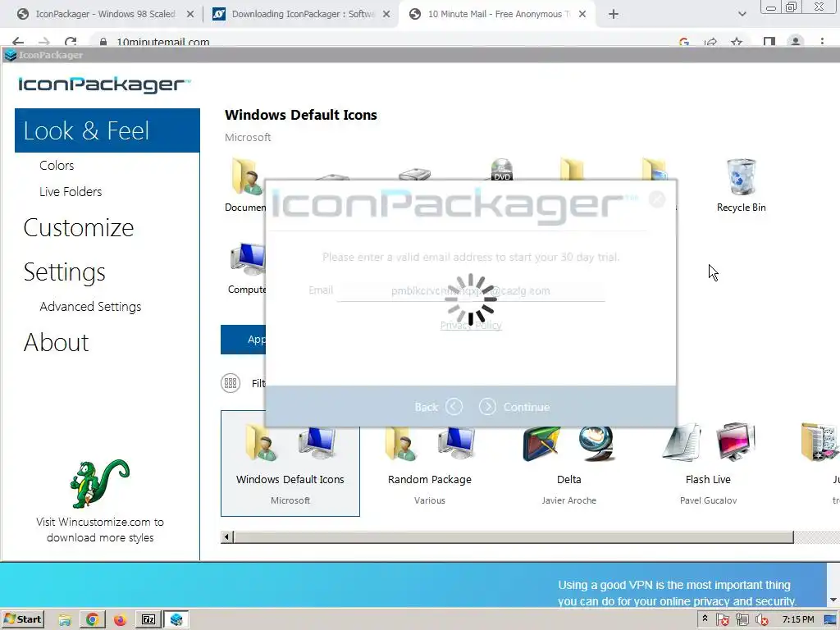Open the browser three-dot menu
Viewport: 840px width, 630px height.
click(x=822, y=42)
